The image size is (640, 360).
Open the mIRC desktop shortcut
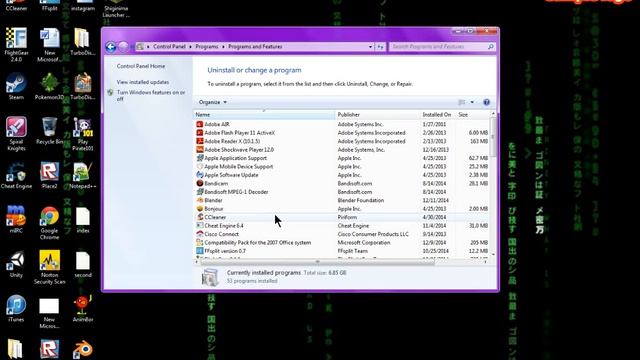pyautogui.click(x=16, y=220)
